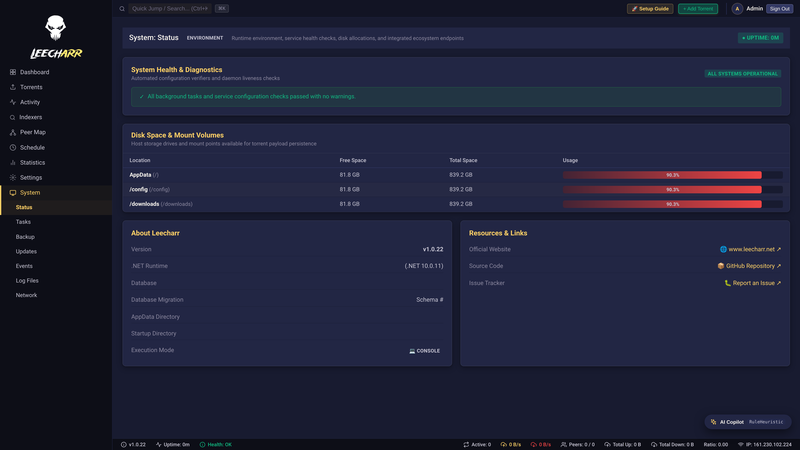Click the Sign Out button
Viewport: 800px width, 450px height.
779,9
